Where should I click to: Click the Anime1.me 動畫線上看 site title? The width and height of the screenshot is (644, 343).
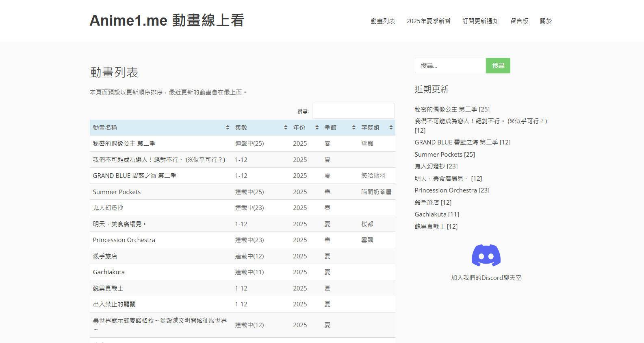(x=167, y=20)
